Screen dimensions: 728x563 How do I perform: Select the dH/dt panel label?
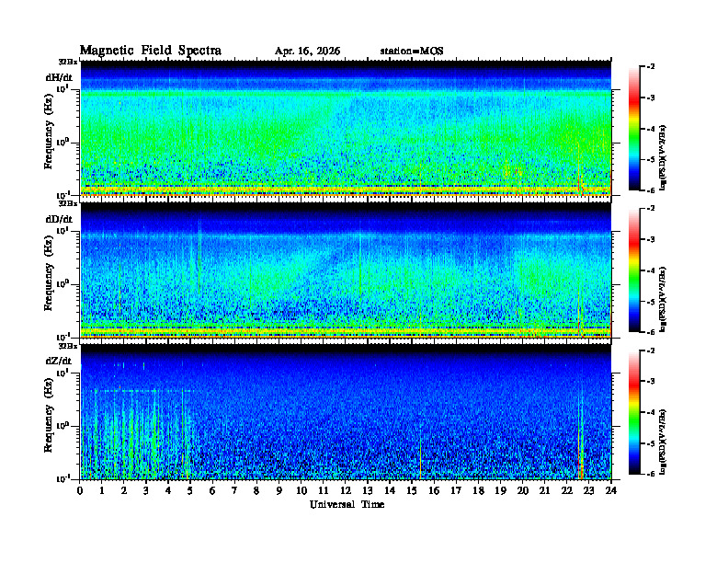tap(59, 77)
